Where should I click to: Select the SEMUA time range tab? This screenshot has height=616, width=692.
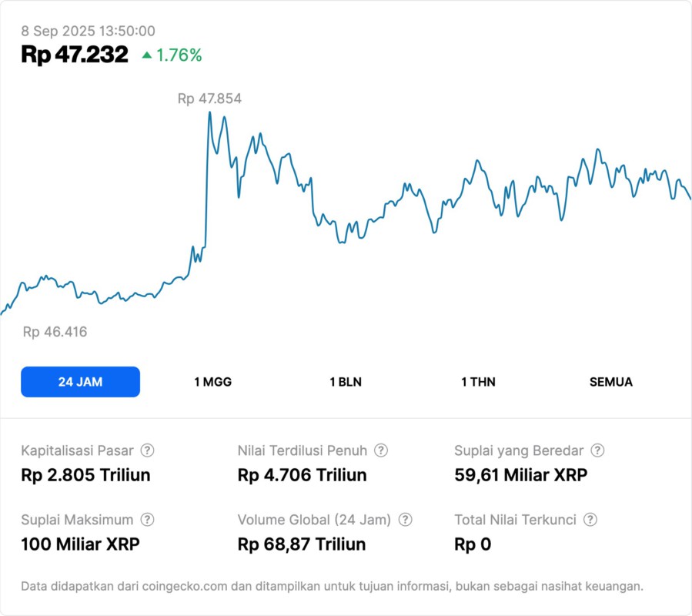pyautogui.click(x=611, y=382)
